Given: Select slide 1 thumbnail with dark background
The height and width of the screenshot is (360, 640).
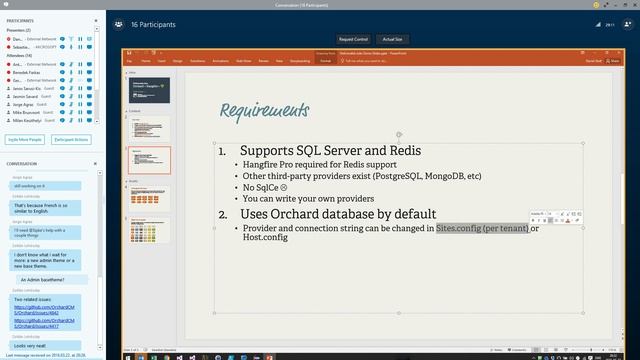Looking at the screenshot, I should [x=149, y=90].
